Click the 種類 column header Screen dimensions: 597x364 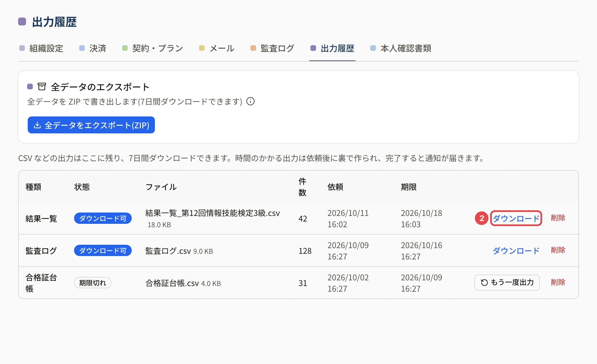point(33,187)
